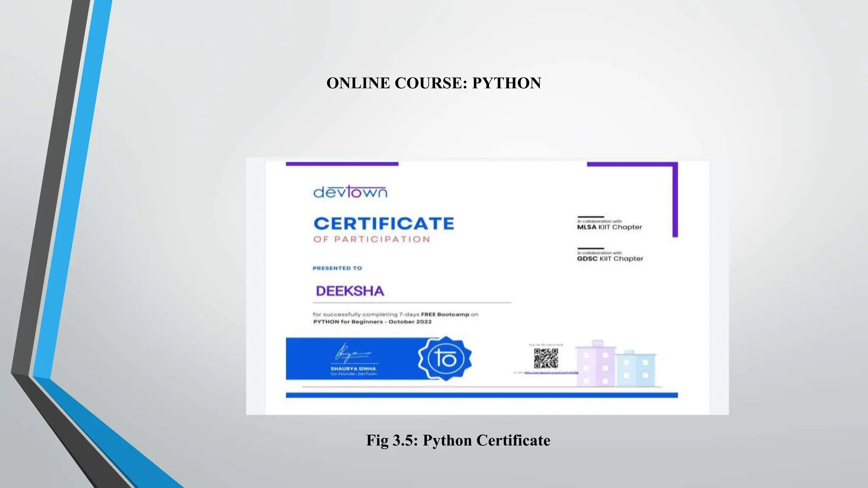Click the 'GDSC KIIT Chapter' collaboration text
The width and height of the screenshot is (868, 488).
pos(610,258)
